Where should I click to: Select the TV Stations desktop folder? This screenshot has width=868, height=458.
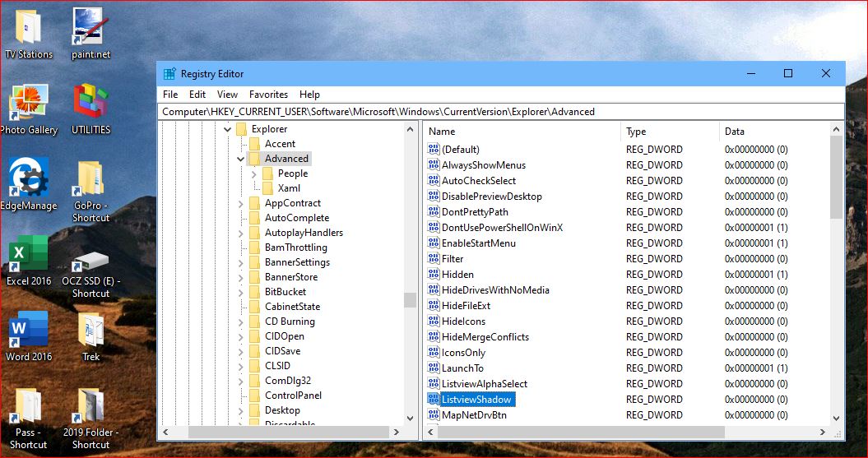[x=28, y=35]
